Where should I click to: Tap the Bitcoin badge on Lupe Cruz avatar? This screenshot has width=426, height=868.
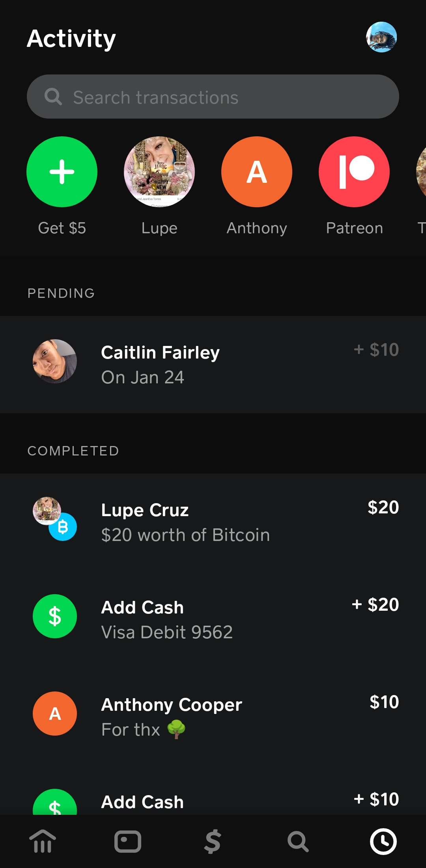click(63, 527)
